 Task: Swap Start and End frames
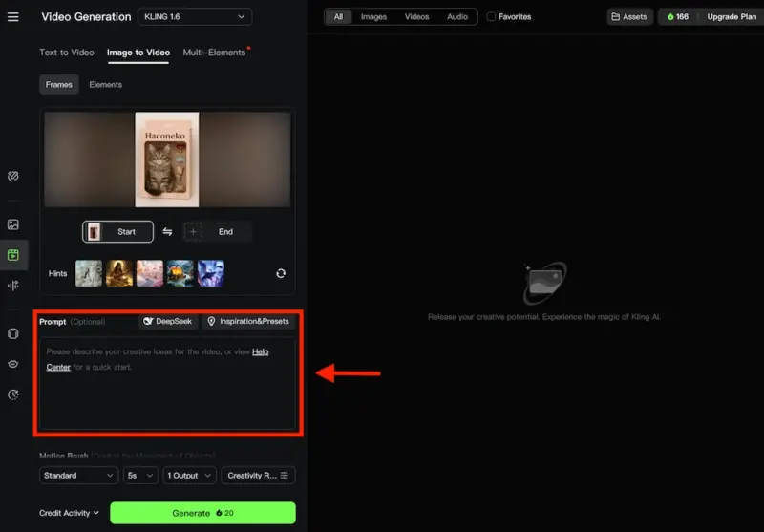[x=167, y=232]
